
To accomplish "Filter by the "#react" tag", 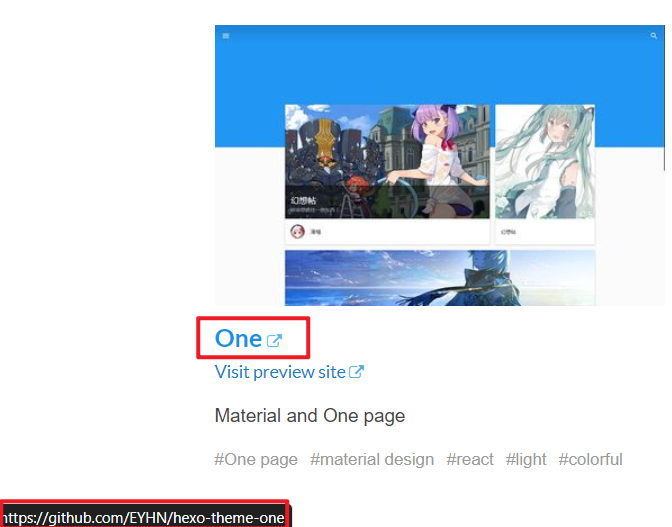I will [x=470, y=459].
